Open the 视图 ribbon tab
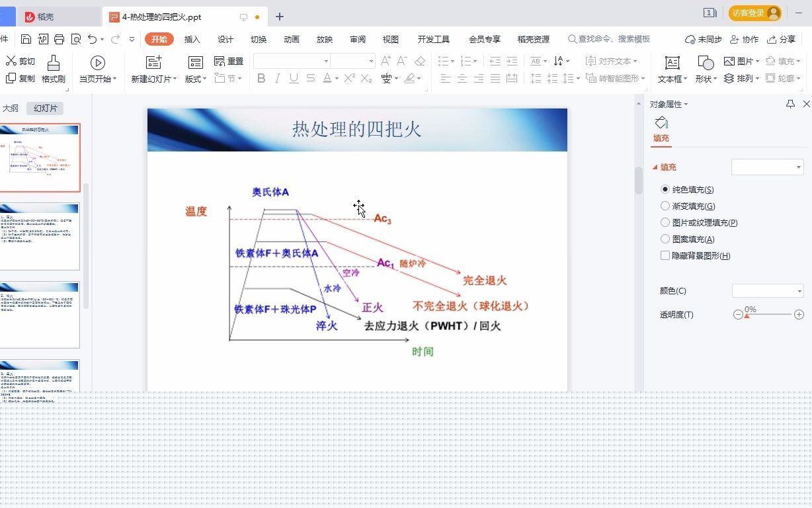812x508 pixels. click(x=391, y=39)
